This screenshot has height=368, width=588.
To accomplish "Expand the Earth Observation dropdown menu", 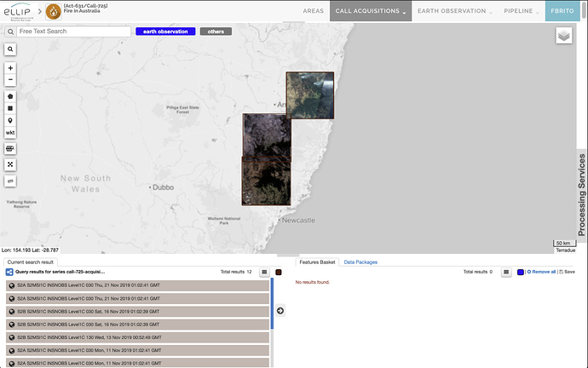I will click(455, 11).
